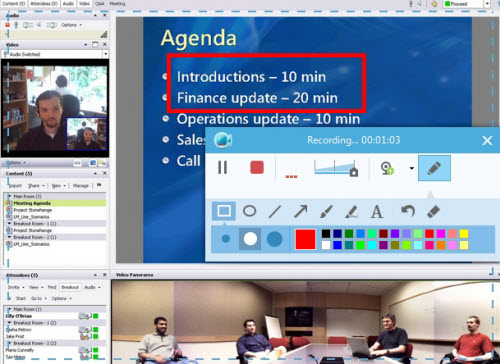
Task: Click the picture-in-picture layout icon below video
Action: click(93, 163)
